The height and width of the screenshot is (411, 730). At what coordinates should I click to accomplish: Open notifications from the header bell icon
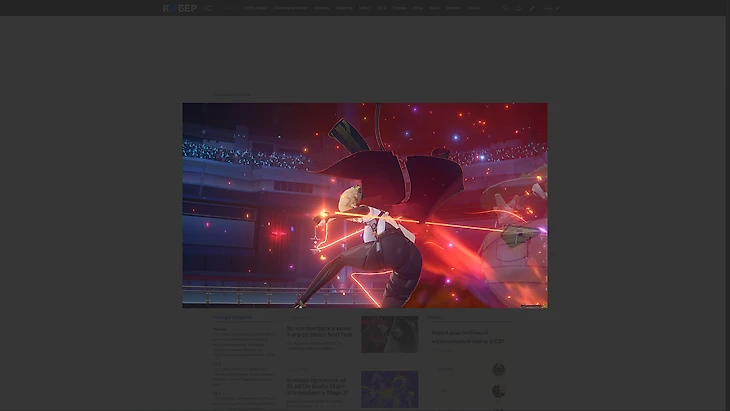point(519,8)
